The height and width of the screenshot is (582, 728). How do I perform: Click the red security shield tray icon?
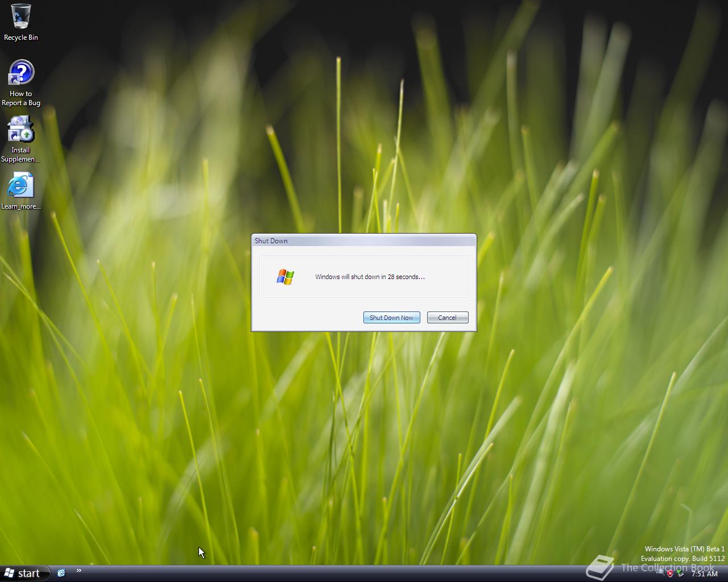670,573
